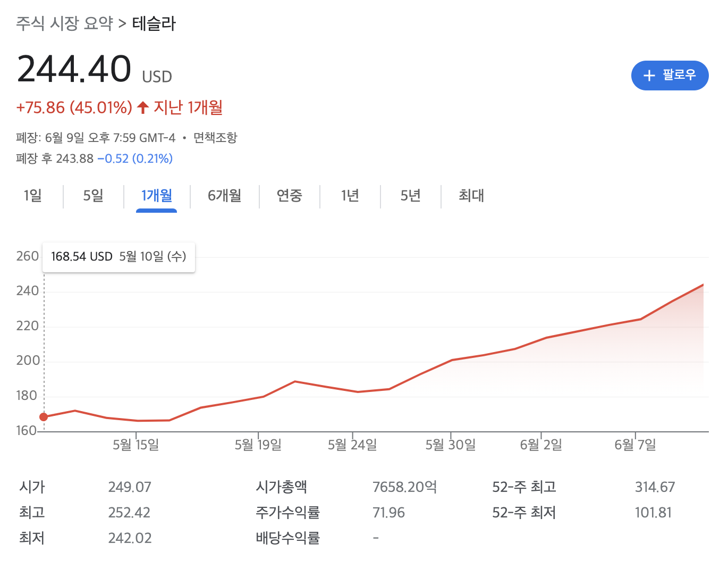Show the 1년 chart range
Image resolution: width=728 pixels, height=568 pixels.
tap(350, 196)
